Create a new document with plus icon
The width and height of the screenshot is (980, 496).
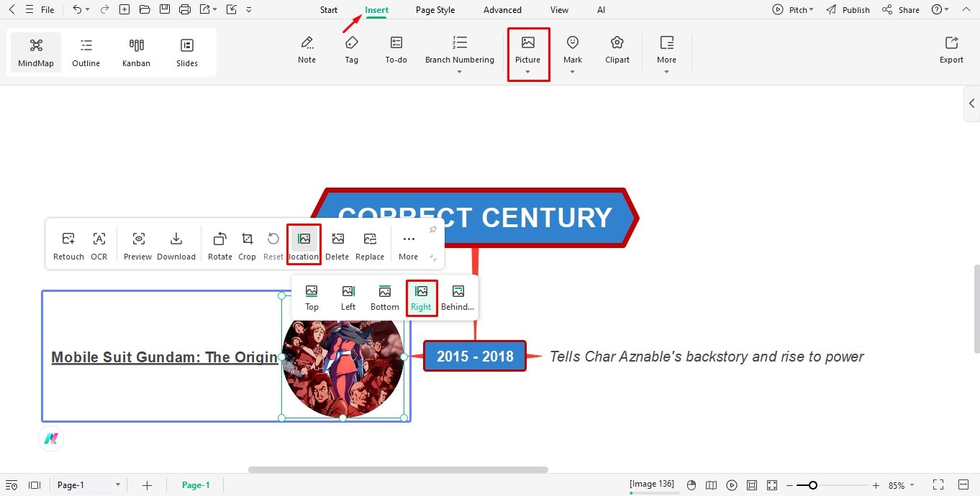tap(124, 10)
